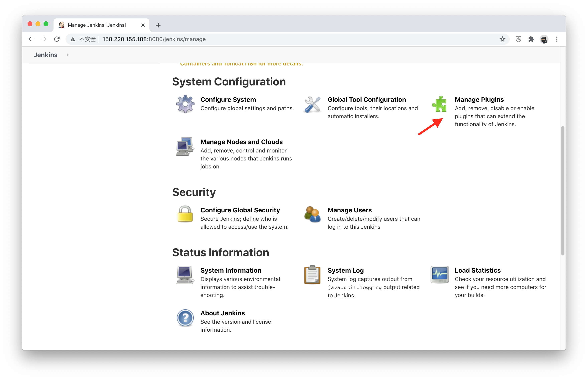
Task: Click the browser forward arrow
Action: tap(44, 39)
